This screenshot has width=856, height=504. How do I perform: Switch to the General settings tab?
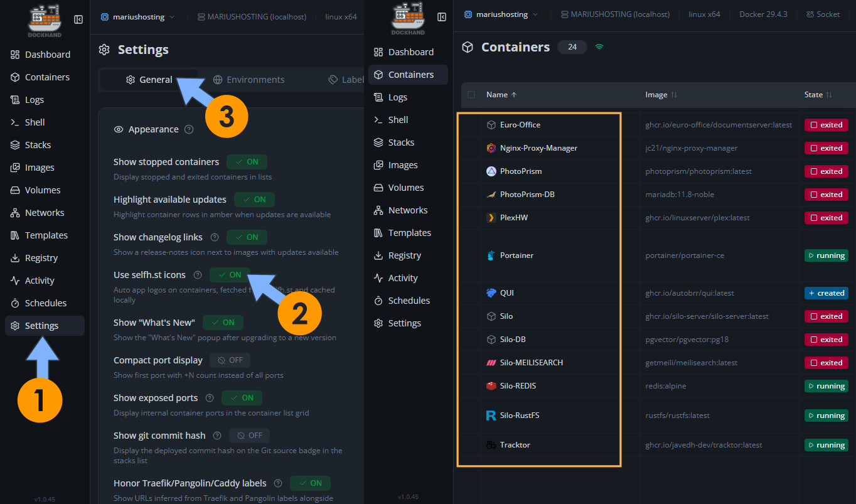pos(149,80)
